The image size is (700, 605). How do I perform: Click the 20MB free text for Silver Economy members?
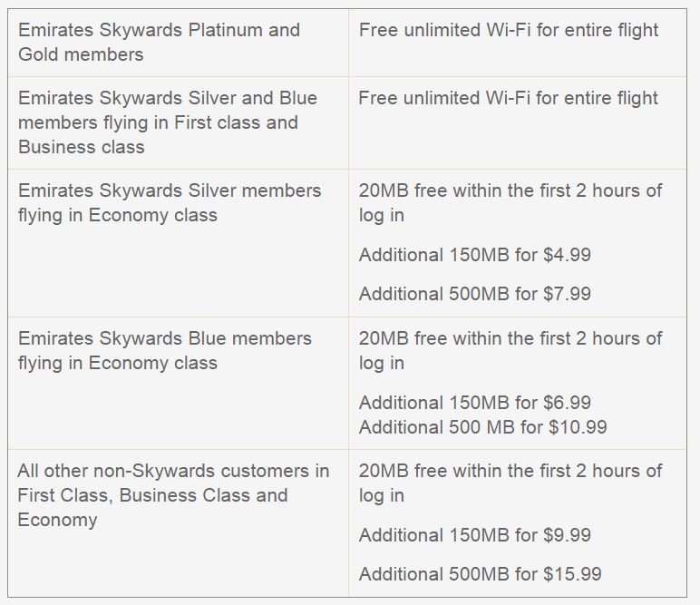[510, 202]
